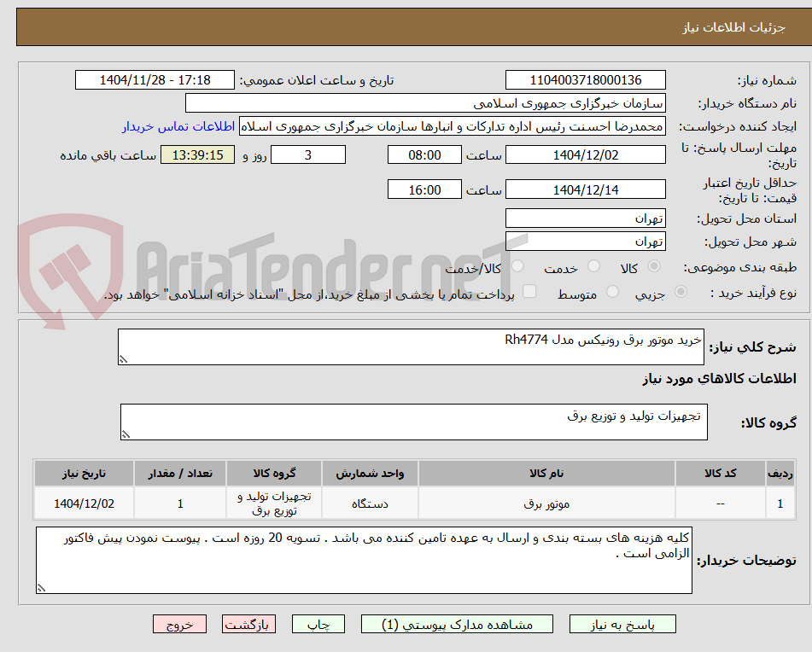812x652 pixels.
Task: Click the واحد شمارش column header
Action: (x=370, y=474)
